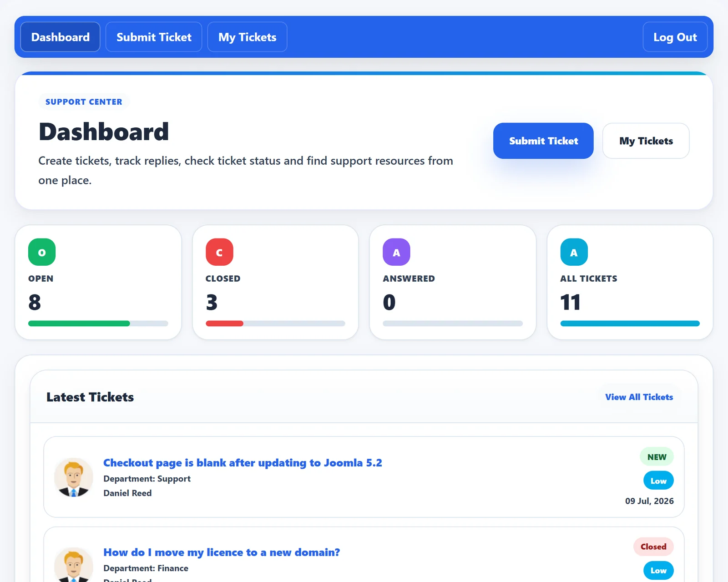This screenshot has height=582, width=728.
Task: Click the Answered count '0'
Action: (x=389, y=302)
